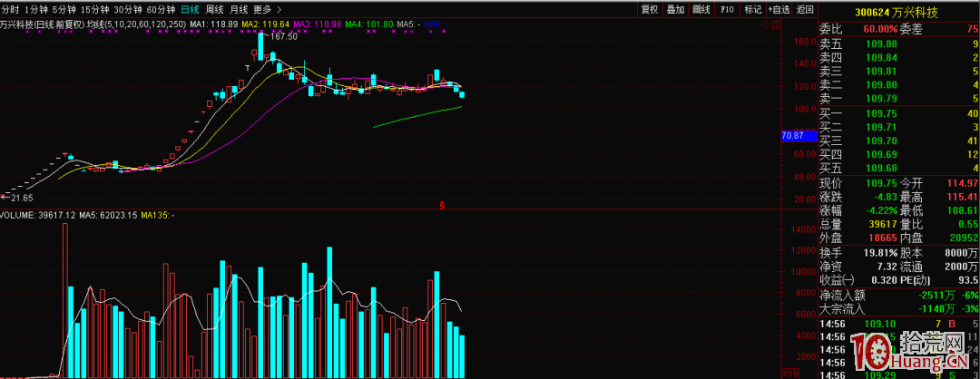Screen dimensions: 980x379
Task: Select the 1分钟 period tab
Action: 36,9
